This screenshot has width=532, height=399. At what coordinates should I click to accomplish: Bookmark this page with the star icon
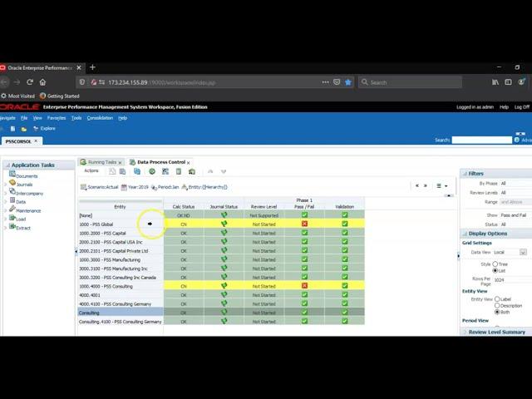coord(348,82)
